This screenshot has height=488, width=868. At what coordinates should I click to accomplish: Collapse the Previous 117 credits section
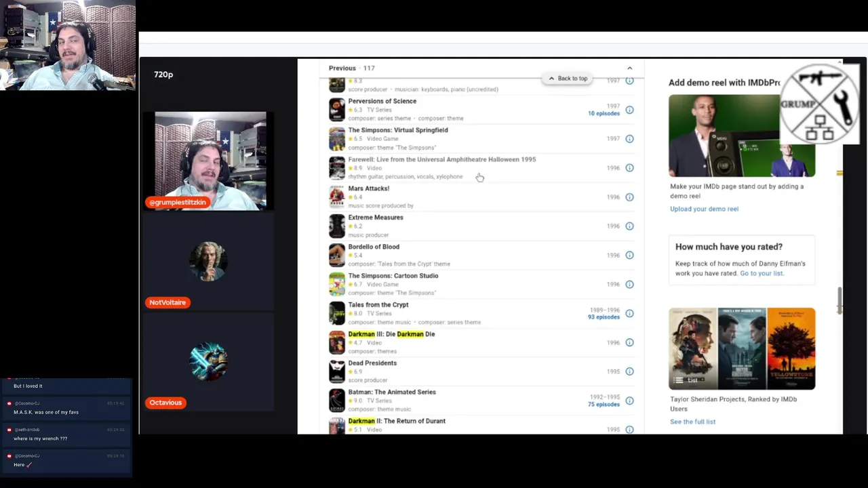pyautogui.click(x=629, y=68)
